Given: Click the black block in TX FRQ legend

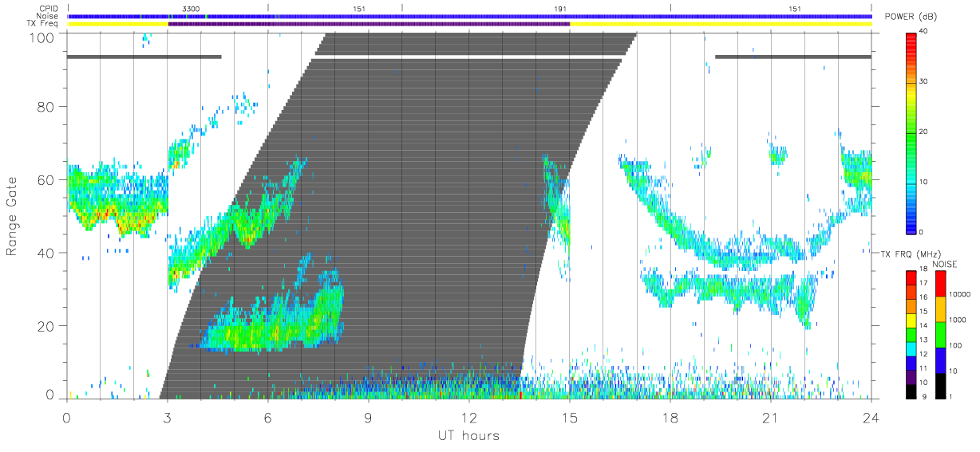Looking at the screenshot, I should pyautogui.click(x=912, y=390).
